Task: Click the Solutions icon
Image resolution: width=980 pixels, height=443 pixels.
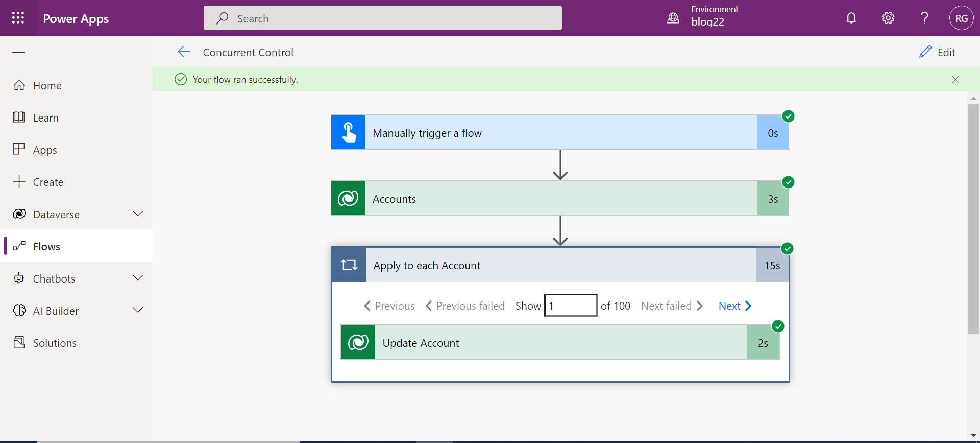Action: (x=19, y=342)
